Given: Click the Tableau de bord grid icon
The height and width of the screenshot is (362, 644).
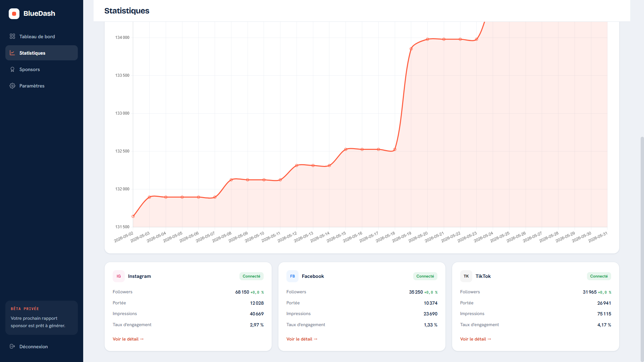Looking at the screenshot, I should click(12, 36).
